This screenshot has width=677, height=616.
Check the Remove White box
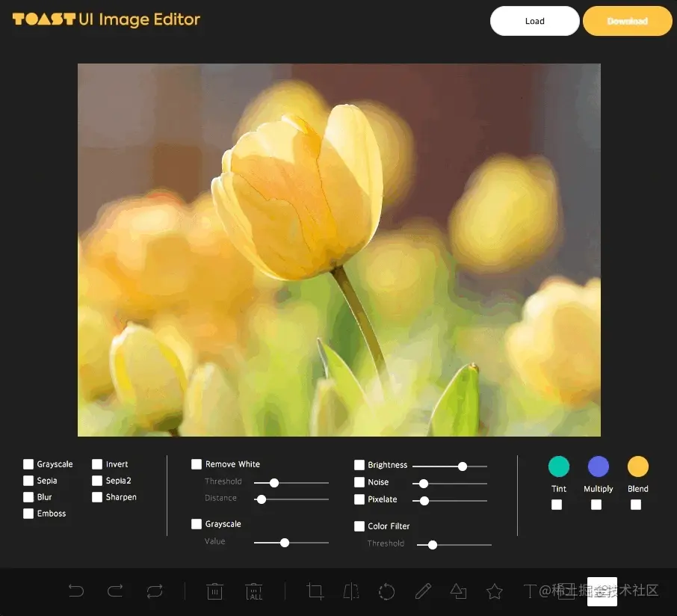coord(197,464)
